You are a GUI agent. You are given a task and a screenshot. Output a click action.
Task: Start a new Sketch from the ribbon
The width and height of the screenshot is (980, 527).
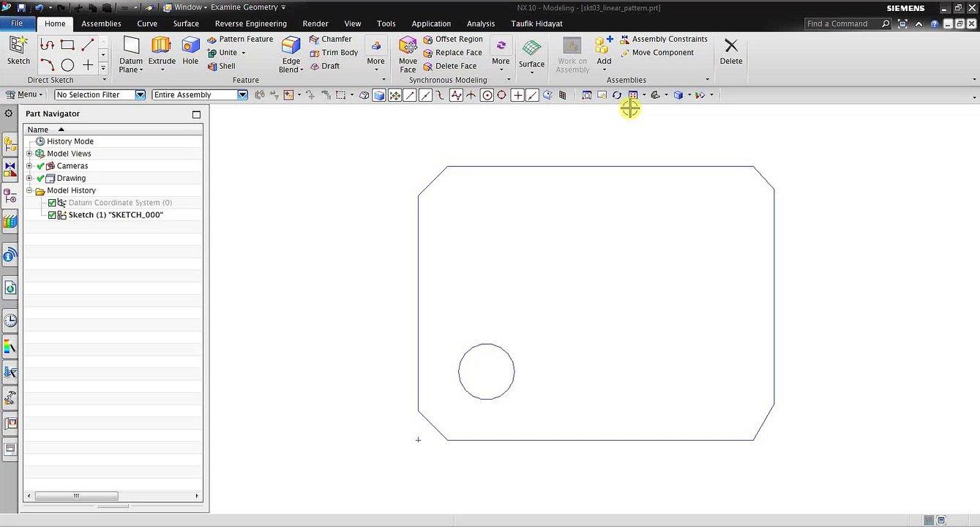click(x=18, y=51)
